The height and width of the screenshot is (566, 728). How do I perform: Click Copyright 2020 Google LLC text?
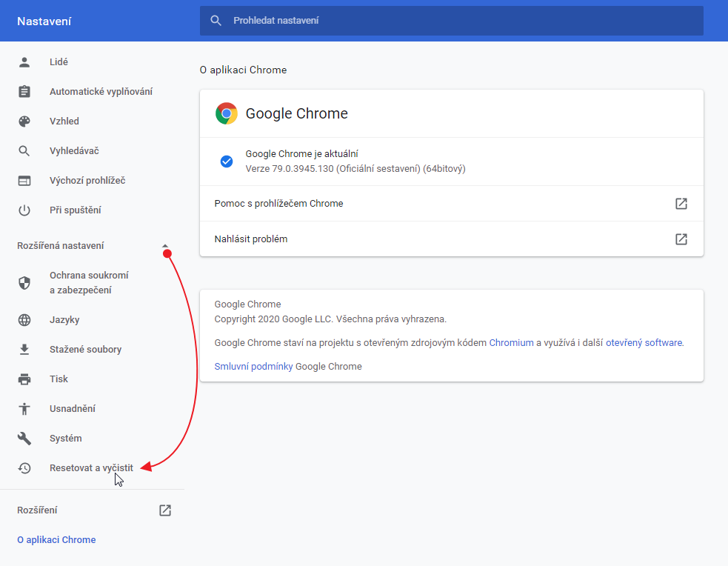click(x=330, y=319)
